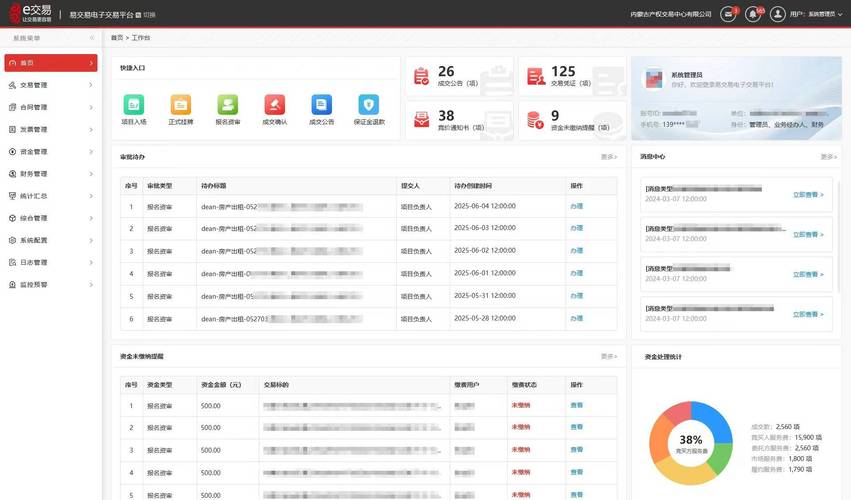Click the green segment of donut chart
Viewport: 851px width, 500px height.
(x=721, y=459)
